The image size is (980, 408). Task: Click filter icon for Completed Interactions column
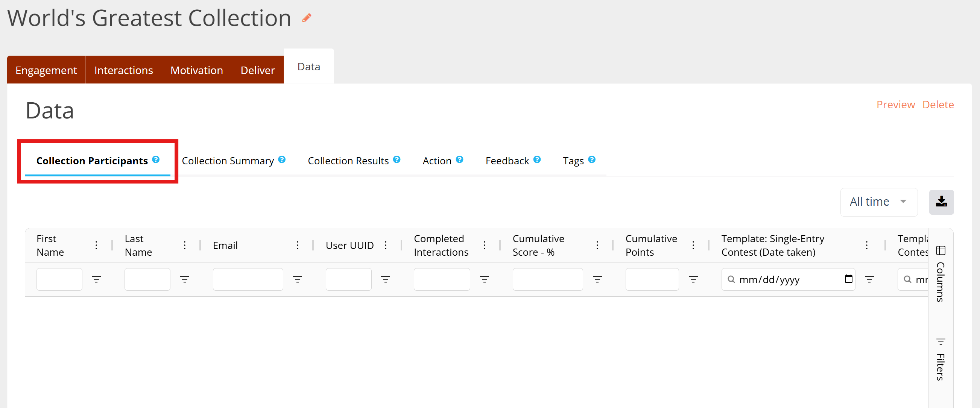[x=484, y=279]
